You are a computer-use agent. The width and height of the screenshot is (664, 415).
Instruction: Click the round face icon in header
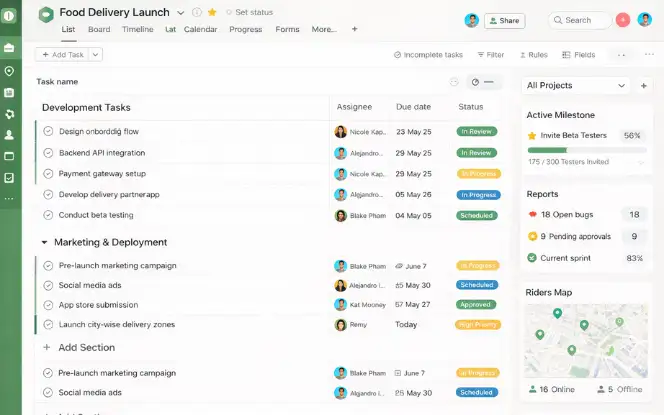point(454,82)
